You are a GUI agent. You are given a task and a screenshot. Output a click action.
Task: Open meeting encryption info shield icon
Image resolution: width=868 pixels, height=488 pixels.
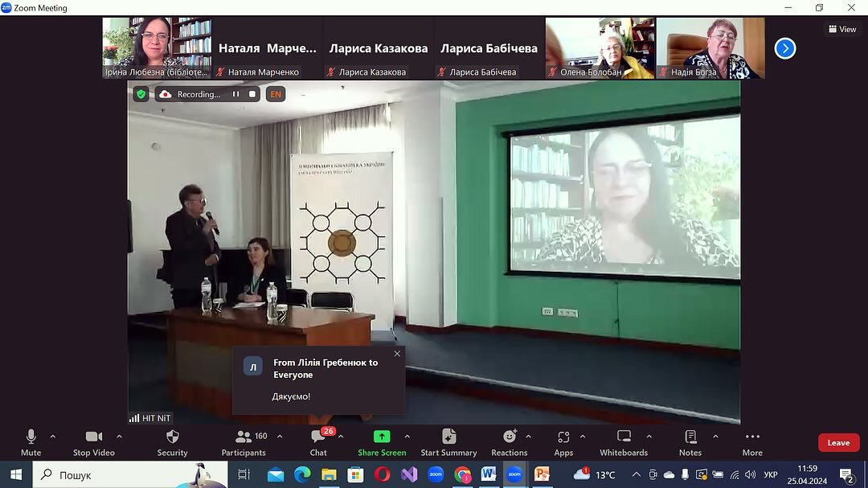(141, 94)
